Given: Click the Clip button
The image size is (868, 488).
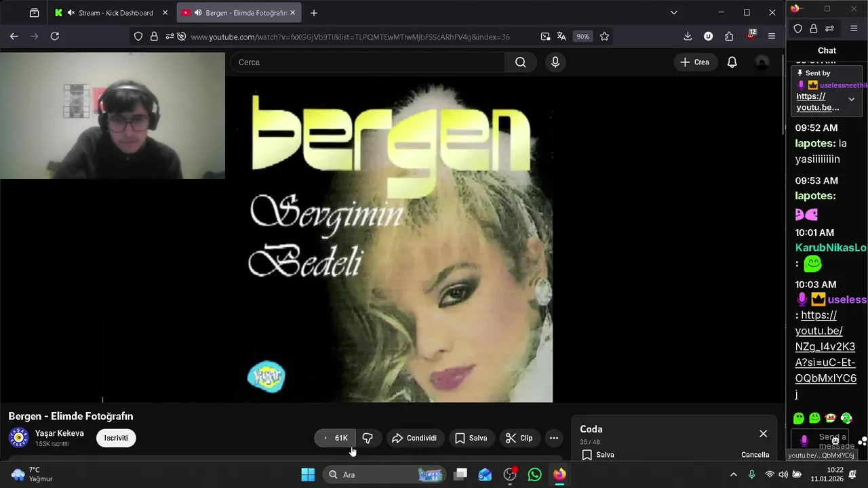Looking at the screenshot, I should (519, 438).
